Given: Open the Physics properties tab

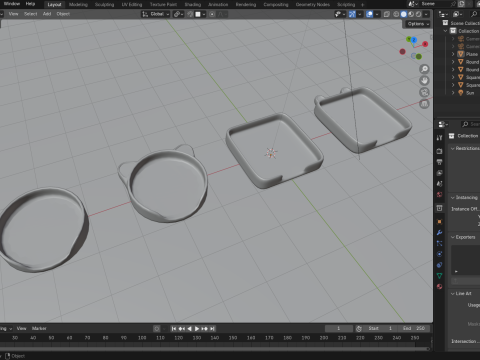Looking at the screenshot, I should tap(439, 254).
